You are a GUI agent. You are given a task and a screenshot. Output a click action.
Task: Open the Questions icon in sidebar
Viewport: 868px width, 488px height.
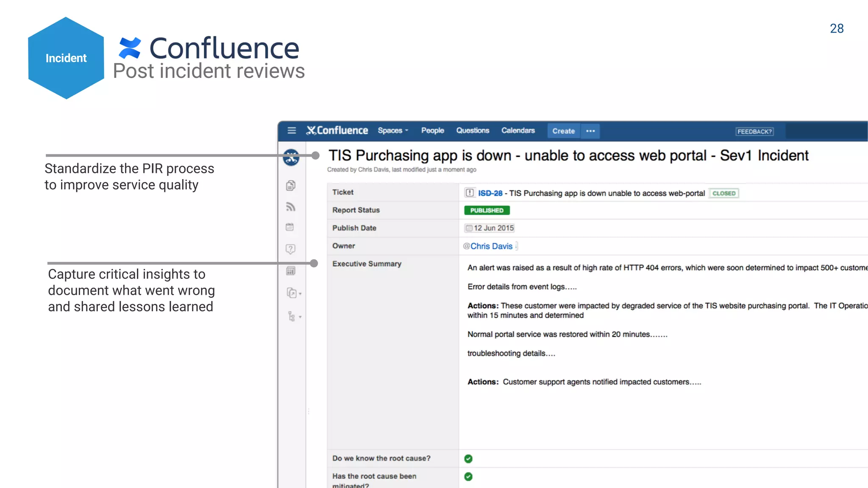(x=291, y=249)
